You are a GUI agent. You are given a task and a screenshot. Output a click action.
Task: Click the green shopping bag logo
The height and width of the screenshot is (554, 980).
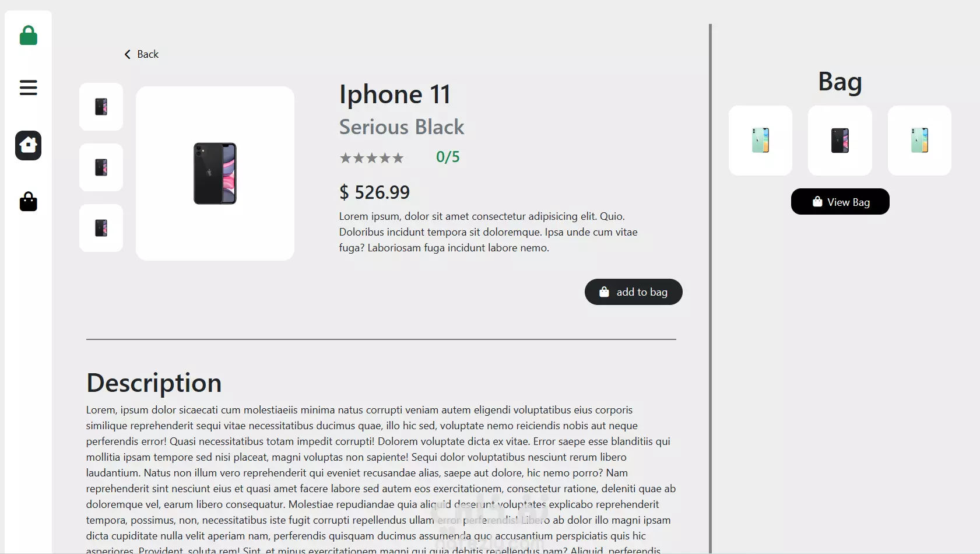click(x=28, y=36)
